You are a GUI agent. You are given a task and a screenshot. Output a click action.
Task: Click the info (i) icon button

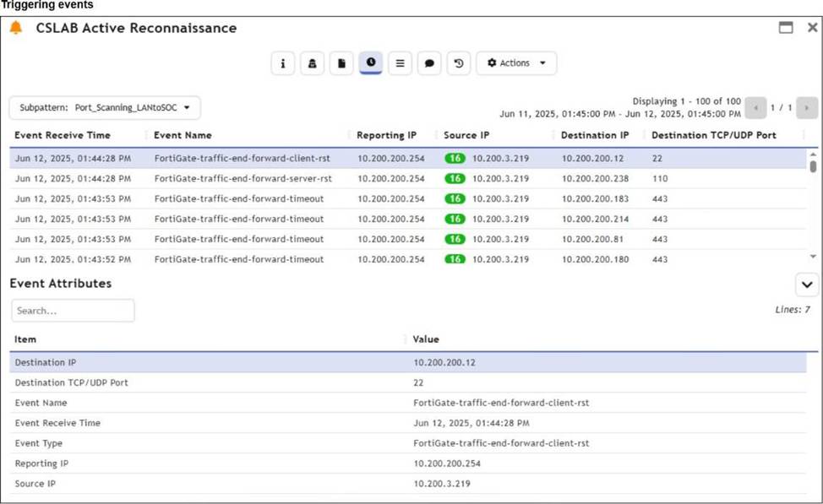click(283, 63)
